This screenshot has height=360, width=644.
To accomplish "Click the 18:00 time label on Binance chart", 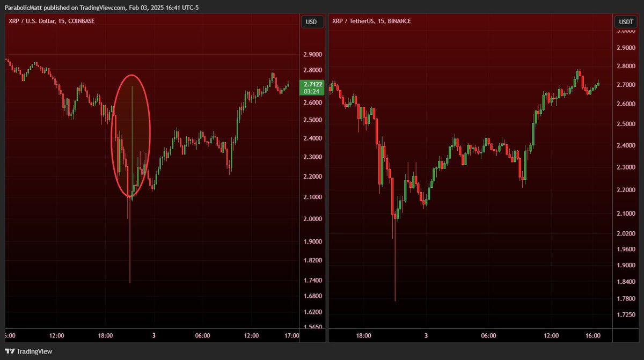I will tap(363, 336).
